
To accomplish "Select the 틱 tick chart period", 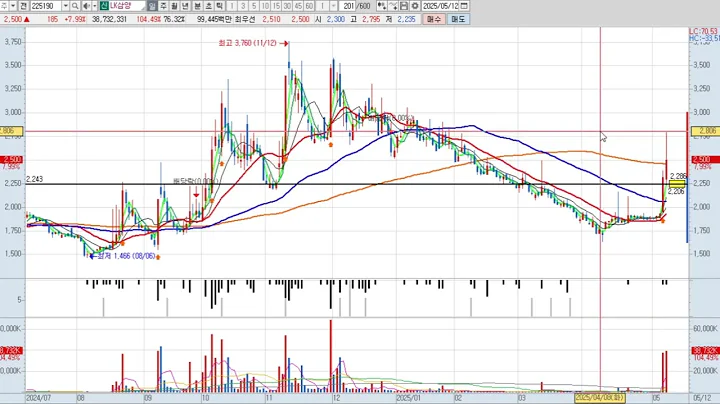I will pyautogui.click(x=219, y=6).
